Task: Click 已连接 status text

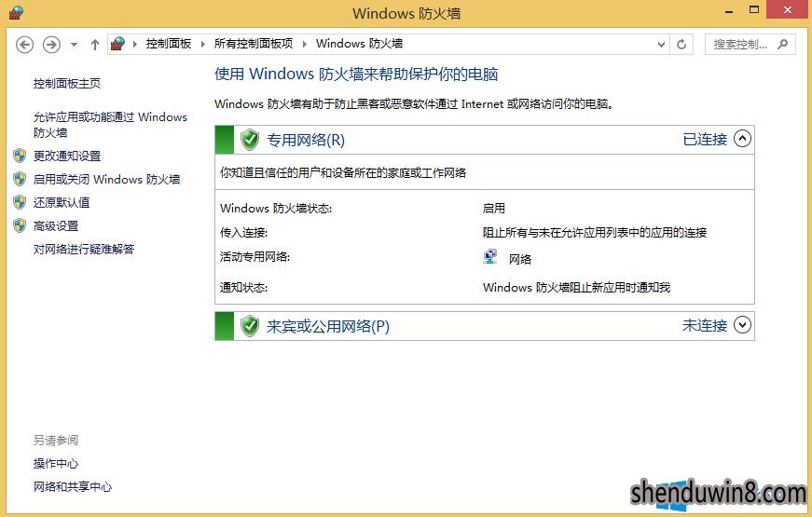Action: 705,139
